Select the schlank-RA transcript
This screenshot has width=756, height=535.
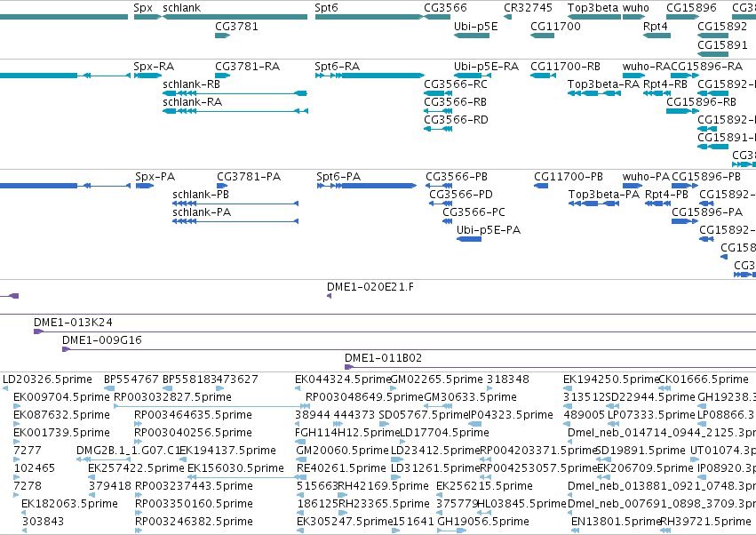235,111
